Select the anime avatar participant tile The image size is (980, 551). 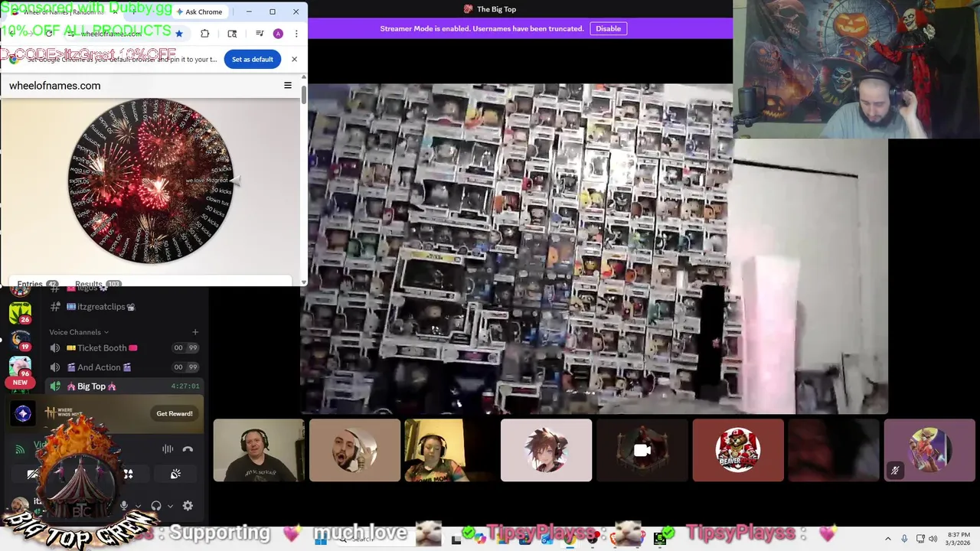[x=546, y=450]
